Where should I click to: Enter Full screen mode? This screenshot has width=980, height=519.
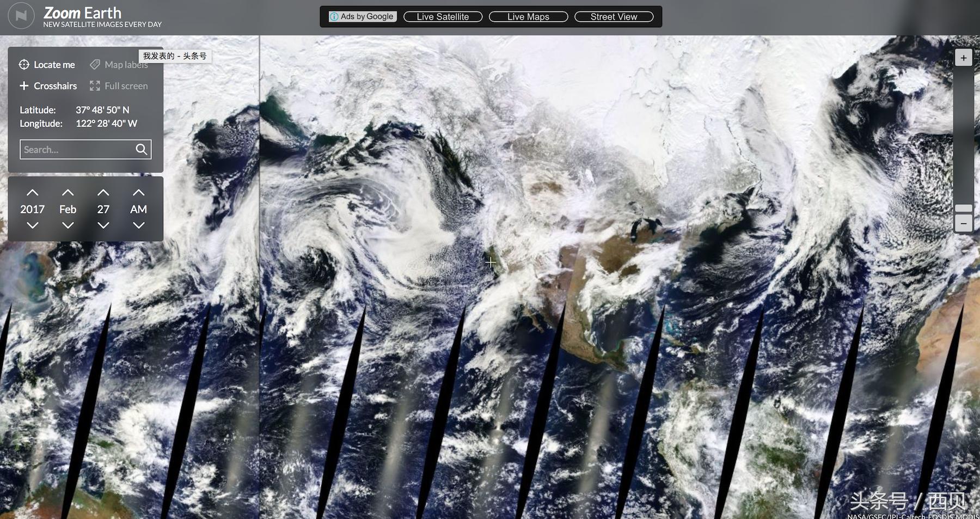click(x=119, y=86)
